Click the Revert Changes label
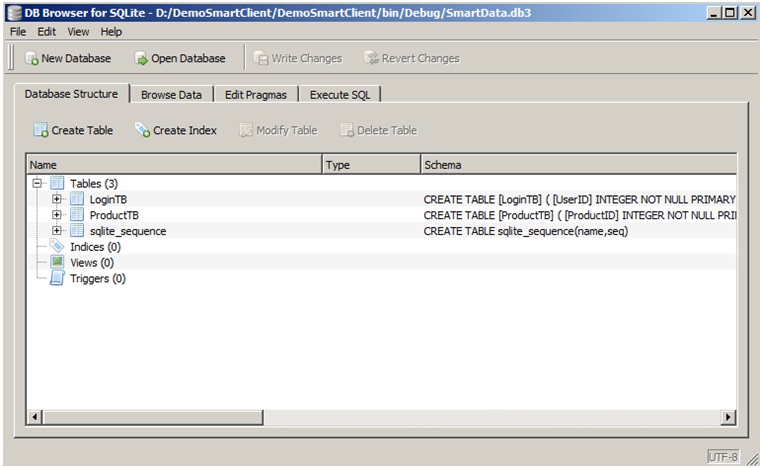The image size is (762, 468). tap(420, 58)
